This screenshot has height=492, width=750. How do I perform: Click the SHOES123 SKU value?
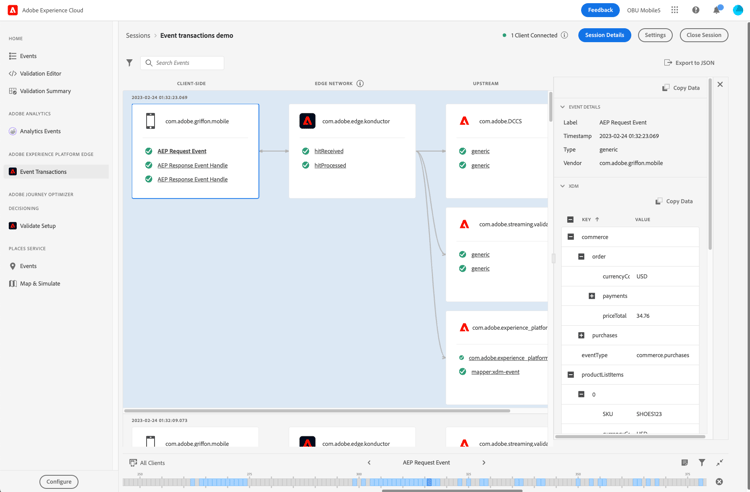point(649,414)
